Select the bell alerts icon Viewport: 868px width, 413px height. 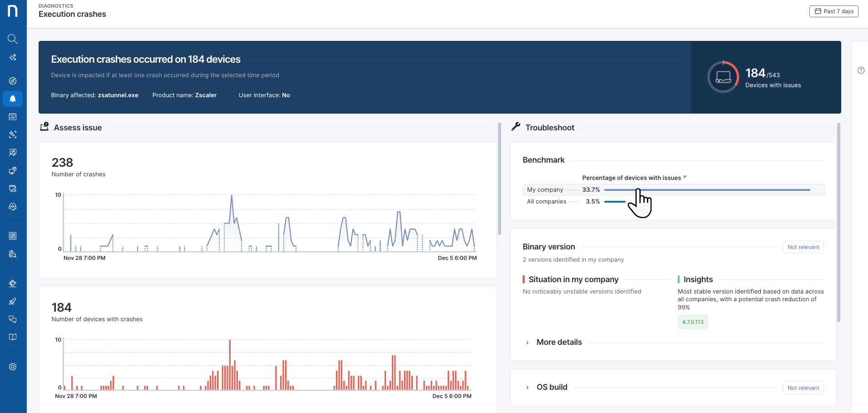tap(13, 99)
